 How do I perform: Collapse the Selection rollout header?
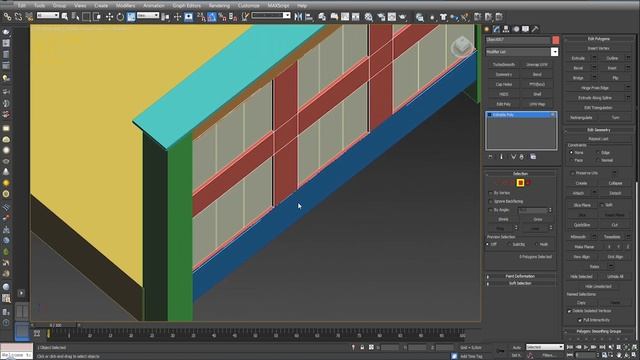click(x=520, y=173)
